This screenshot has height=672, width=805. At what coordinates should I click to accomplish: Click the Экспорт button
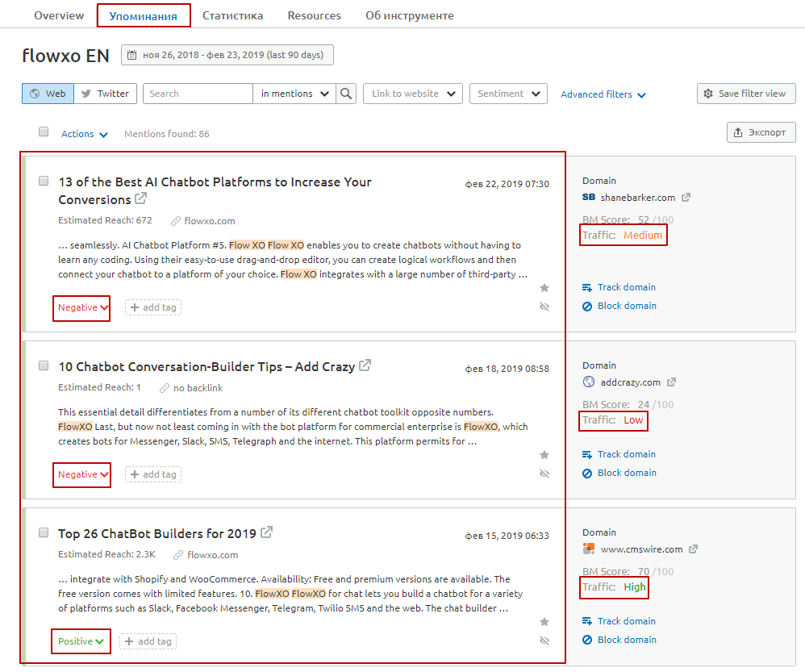[x=761, y=132]
